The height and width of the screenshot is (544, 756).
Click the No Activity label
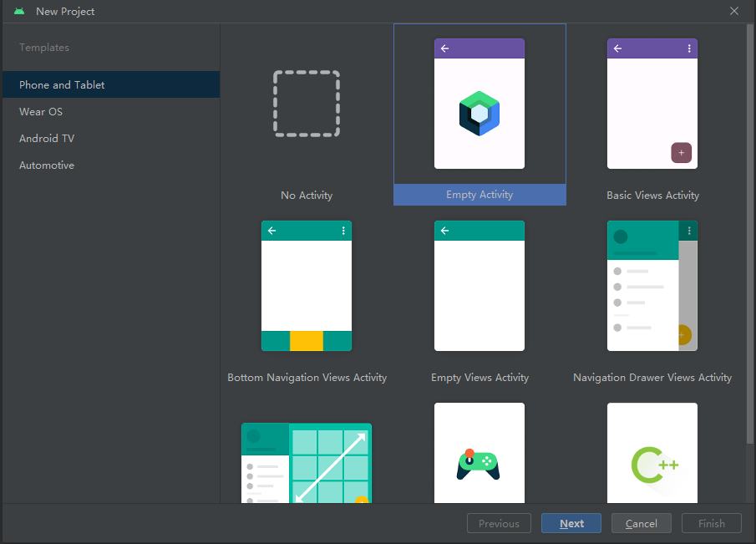click(x=307, y=196)
